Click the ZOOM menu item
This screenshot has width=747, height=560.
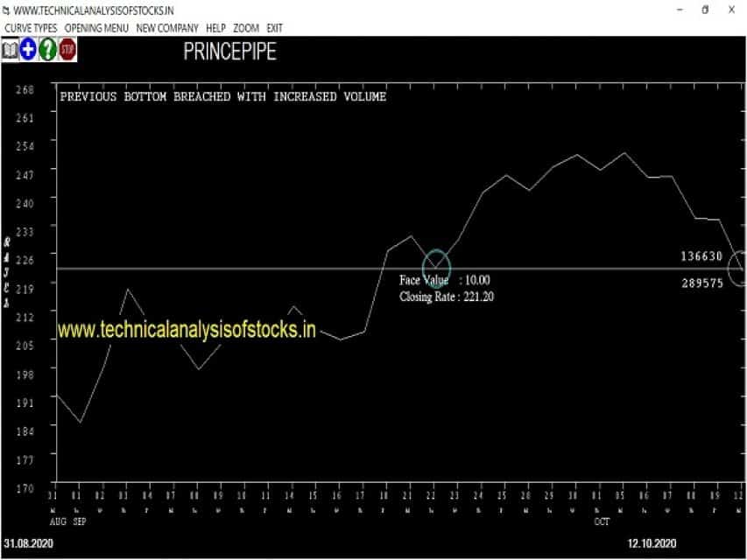[x=246, y=29]
